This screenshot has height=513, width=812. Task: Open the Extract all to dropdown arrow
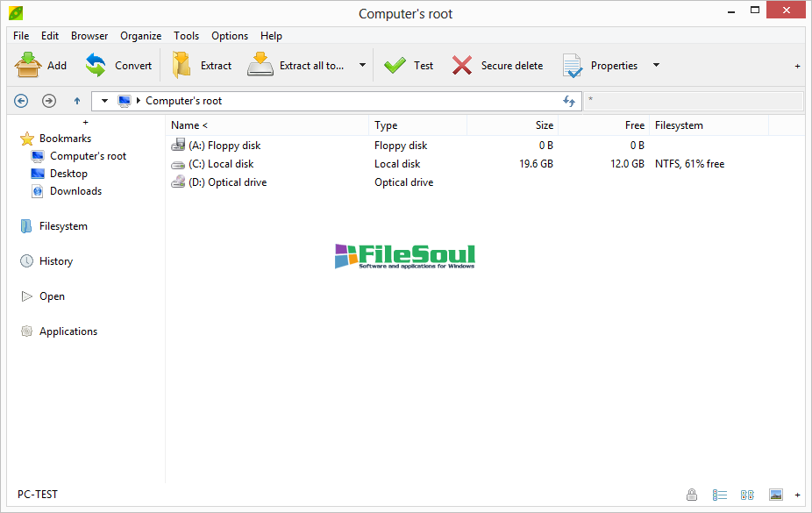click(362, 65)
